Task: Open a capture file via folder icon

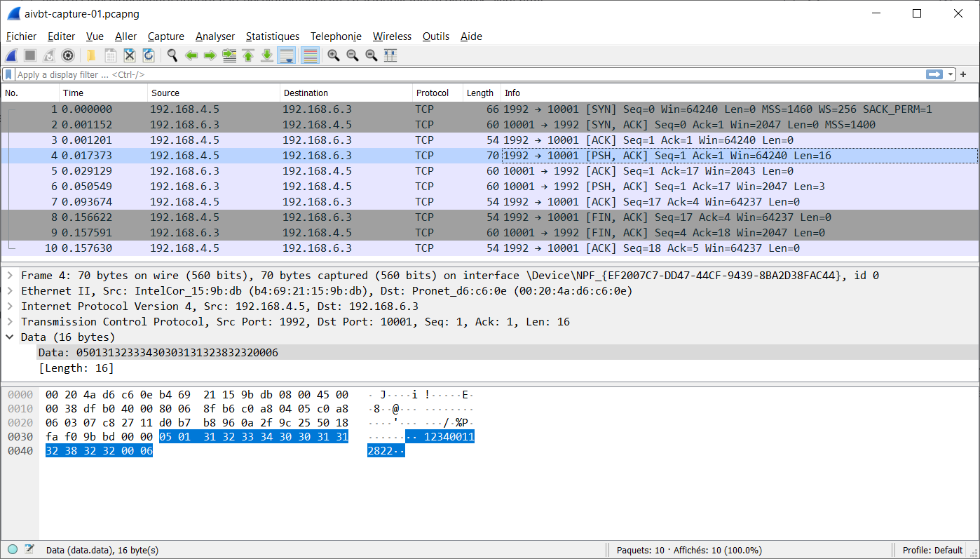Action: pos(91,55)
